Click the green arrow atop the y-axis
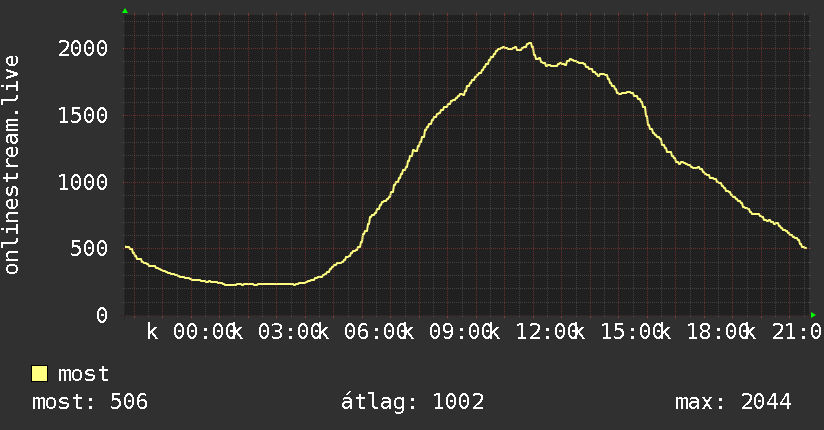The width and height of the screenshot is (824, 430). [125, 11]
